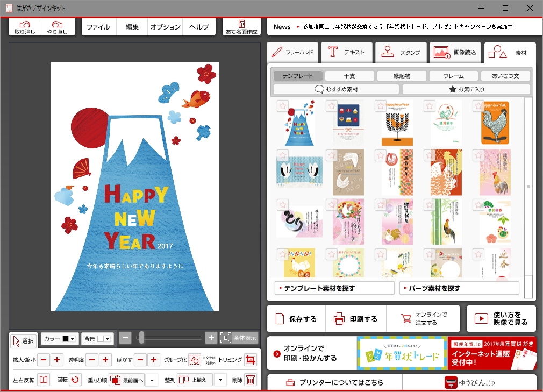Select the 選択 arrow tool
Viewport: 543px width, 392px height.
coord(24,341)
